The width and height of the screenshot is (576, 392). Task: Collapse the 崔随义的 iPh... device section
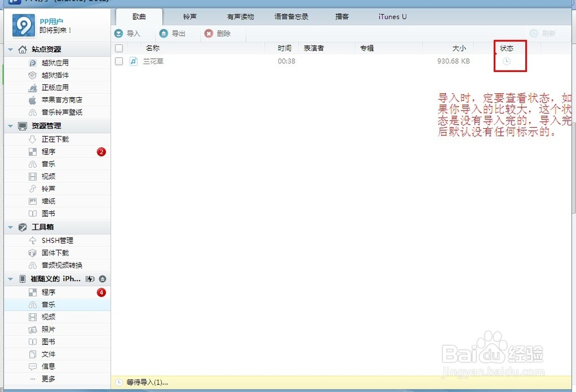point(9,279)
